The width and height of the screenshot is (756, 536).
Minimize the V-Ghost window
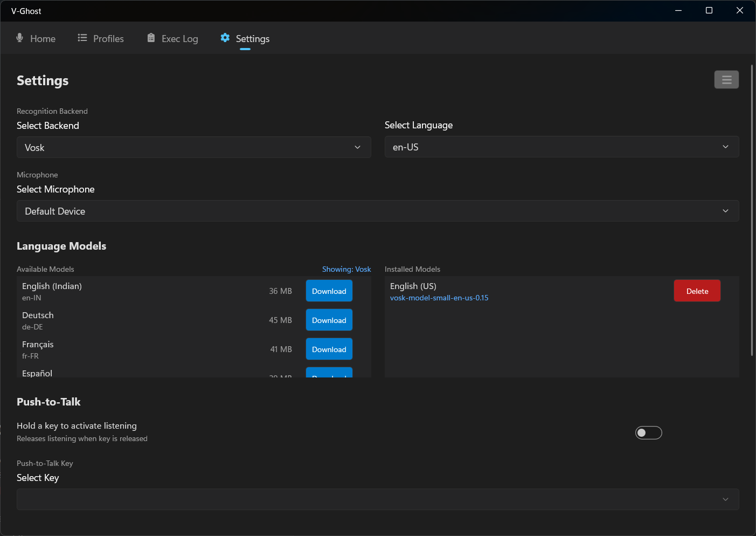point(678,11)
